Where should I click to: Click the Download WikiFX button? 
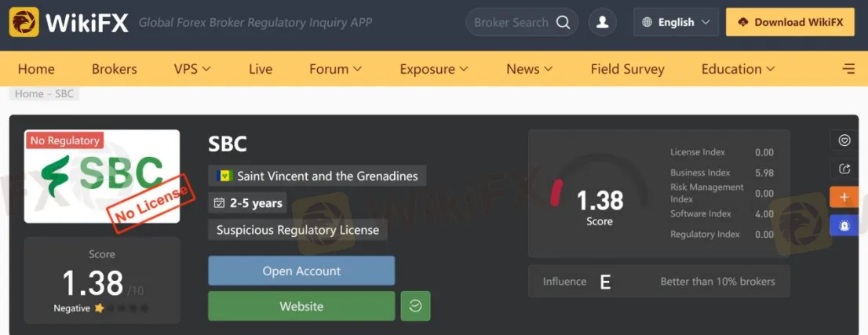[x=790, y=22]
